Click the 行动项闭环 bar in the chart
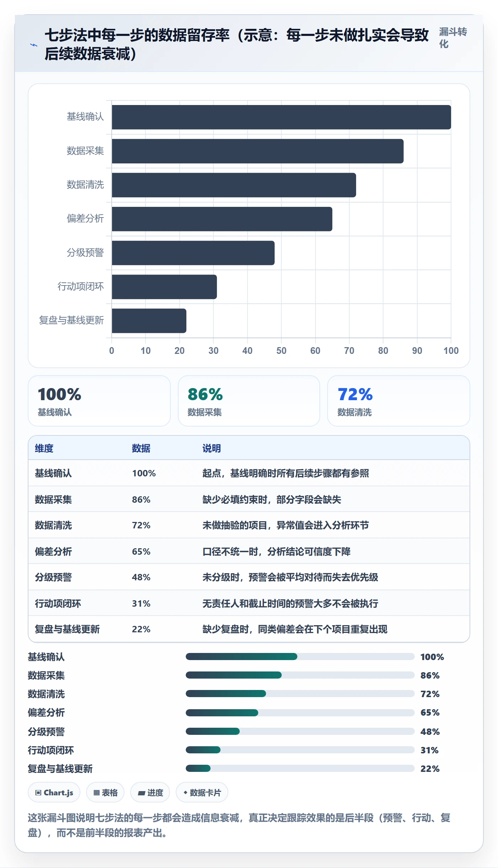The height and width of the screenshot is (868, 498). coord(164,287)
